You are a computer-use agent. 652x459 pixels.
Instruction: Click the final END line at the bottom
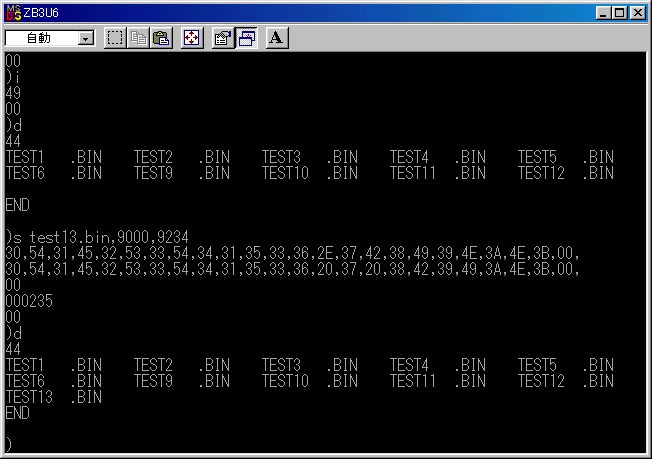click(x=17, y=413)
